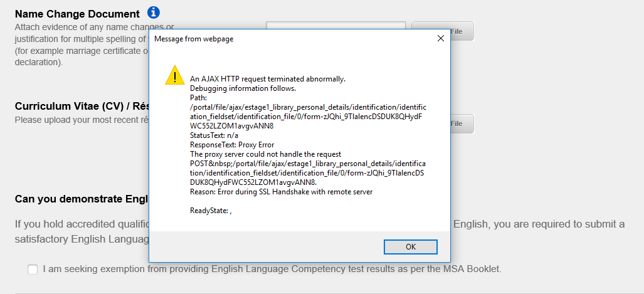Click the info icon beside Name Change Document
Screen dimensions: 644x294
[x=154, y=13]
